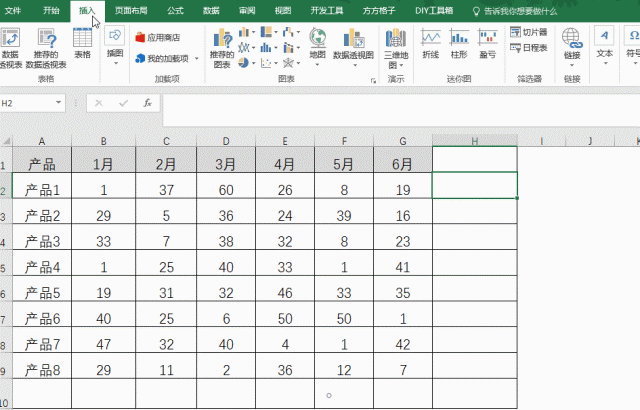640x410 pixels.
Task: Insert a PivotTable from the ribbon
Action: click(10, 48)
